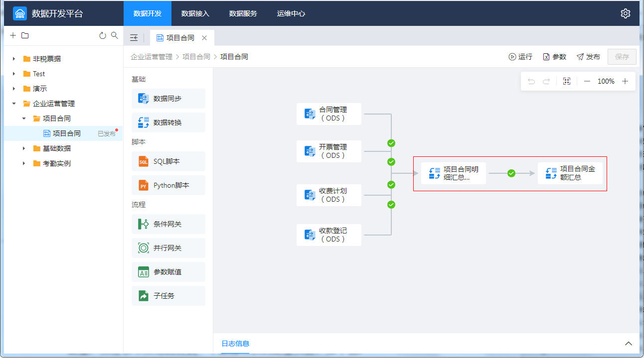Click the refresh icon in the sidebar
The height and width of the screenshot is (358, 644).
(103, 35)
